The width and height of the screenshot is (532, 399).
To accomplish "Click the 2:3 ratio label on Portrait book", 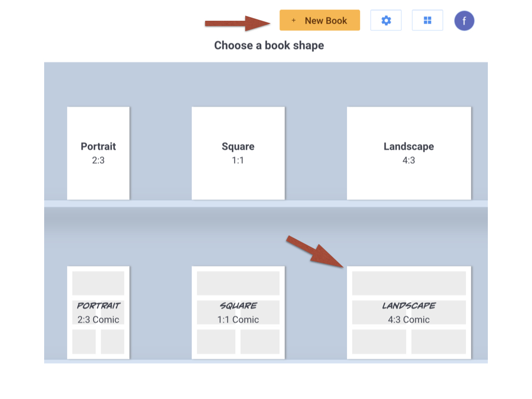I will pos(98,161).
